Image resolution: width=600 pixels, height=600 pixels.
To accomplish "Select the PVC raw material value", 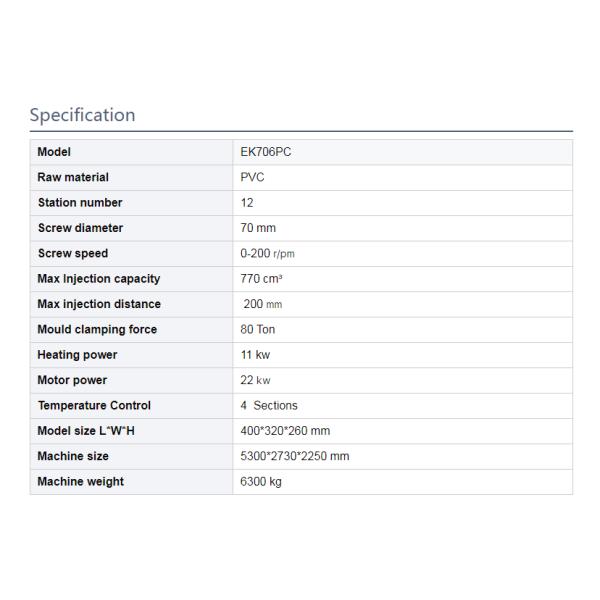I will tap(253, 177).
